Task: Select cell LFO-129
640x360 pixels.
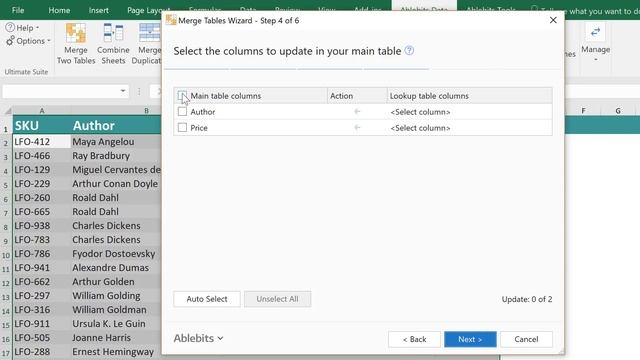Action: point(42,169)
